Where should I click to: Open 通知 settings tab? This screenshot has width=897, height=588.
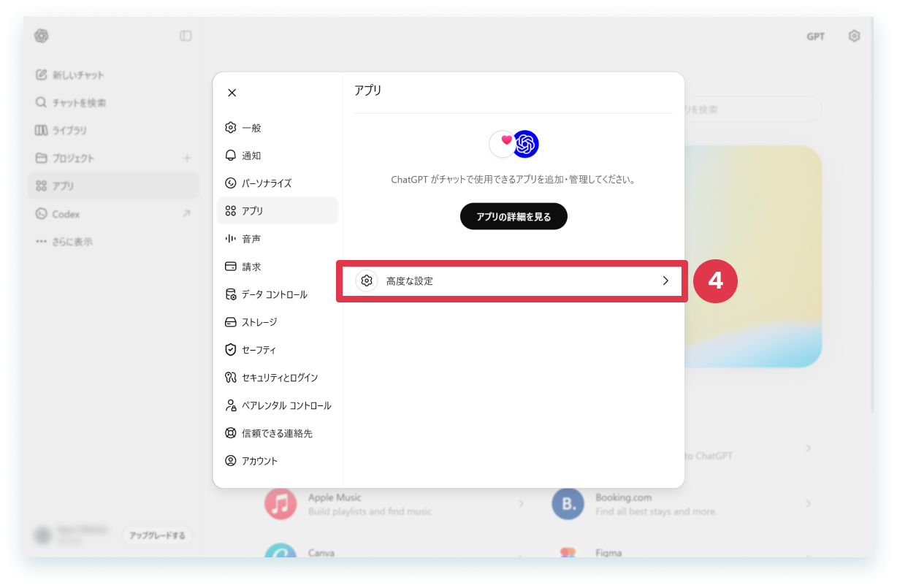tap(278, 156)
